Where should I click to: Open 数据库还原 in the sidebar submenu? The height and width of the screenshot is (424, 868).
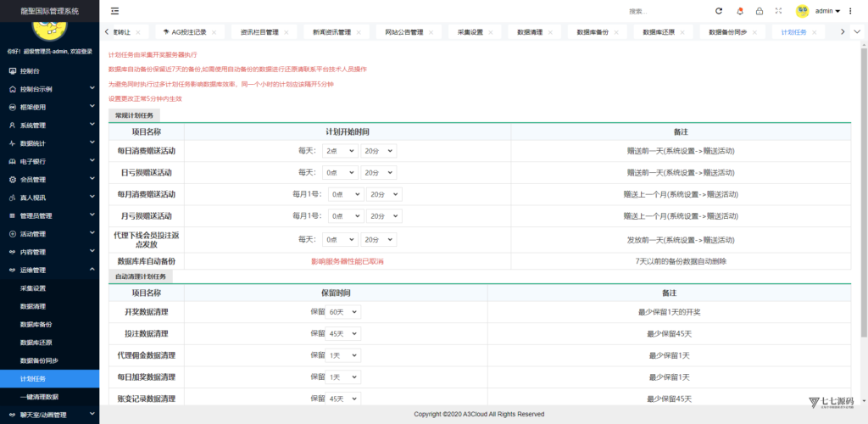tap(36, 343)
